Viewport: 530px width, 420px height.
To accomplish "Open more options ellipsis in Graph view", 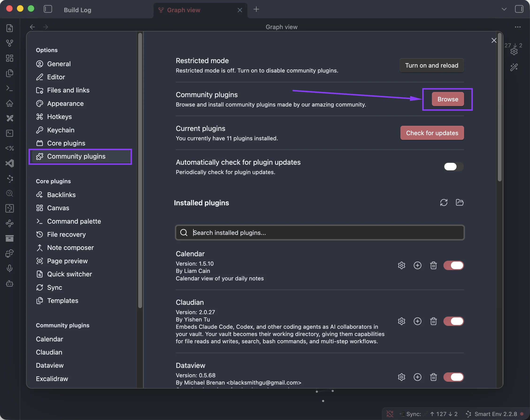I will tap(518, 27).
